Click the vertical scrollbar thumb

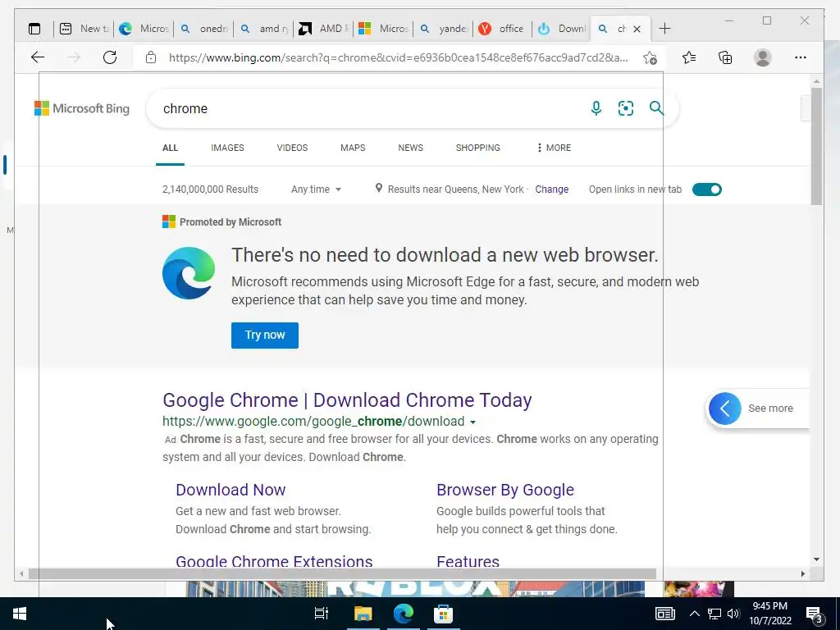click(816, 146)
